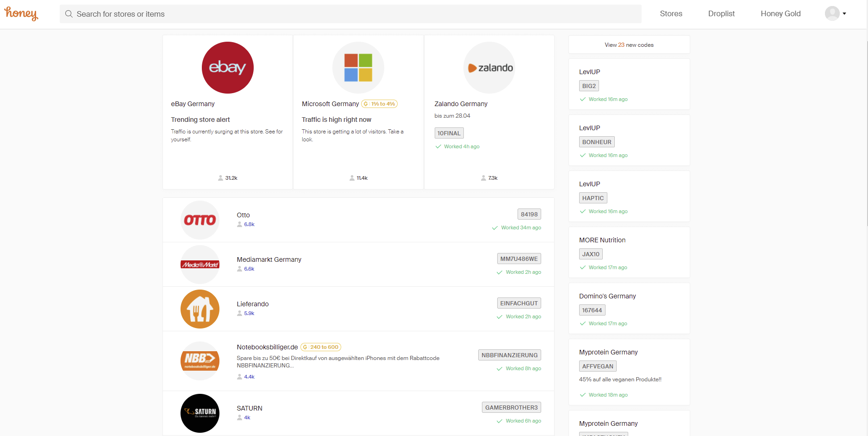Click the Microsoft 1% to 4% Gold badge
This screenshot has height=436, width=868.
pyautogui.click(x=379, y=104)
